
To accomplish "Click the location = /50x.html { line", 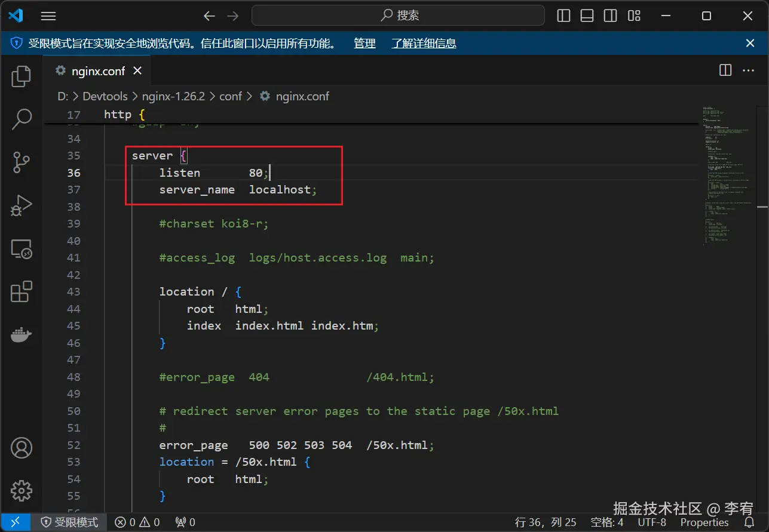I will click(235, 462).
